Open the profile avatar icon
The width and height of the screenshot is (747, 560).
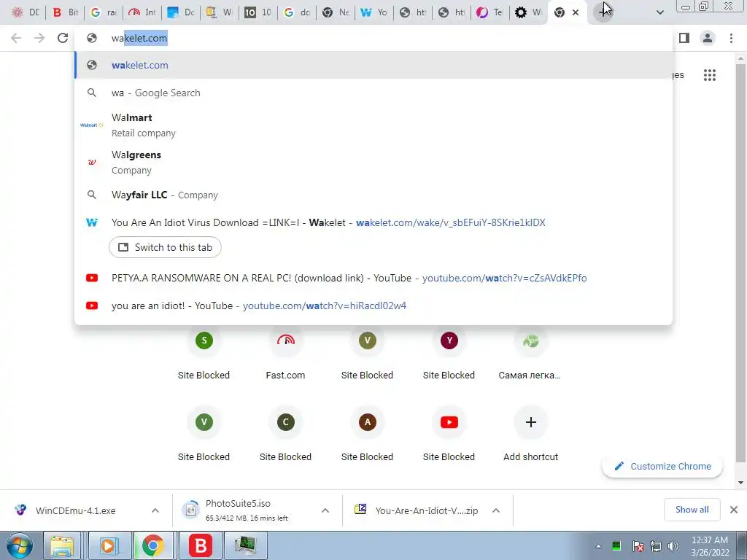coord(708,38)
